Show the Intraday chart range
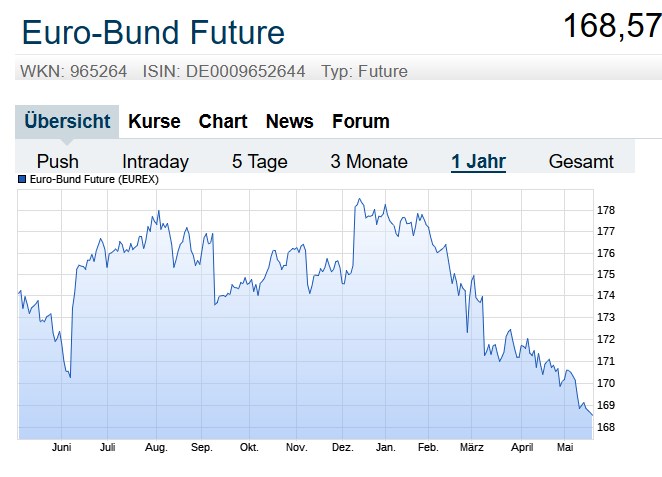Screen dimensions: 662x477 (x=155, y=161)
